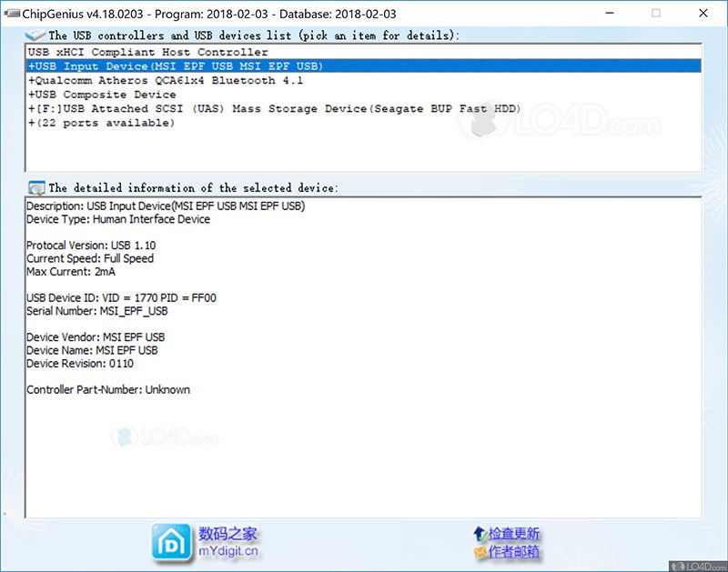Image resolution: width=728 pixels, height=572 pixels.
Task: Click Device Revision: 0110 line
Action: (x=80, y=363)
